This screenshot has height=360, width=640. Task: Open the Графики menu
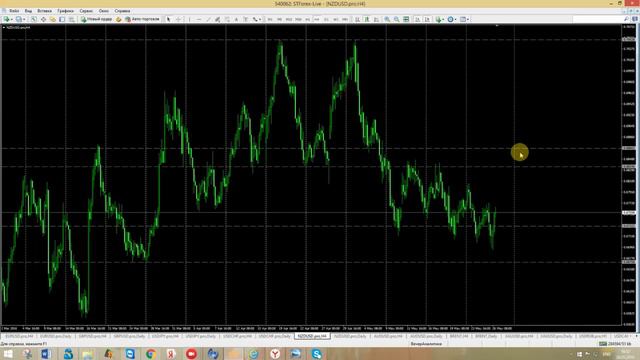pyautogui.click(x=65, y=11)
